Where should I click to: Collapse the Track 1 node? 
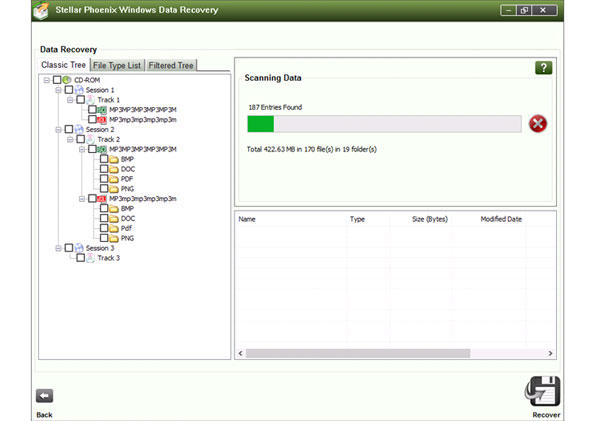click(70, 100)
